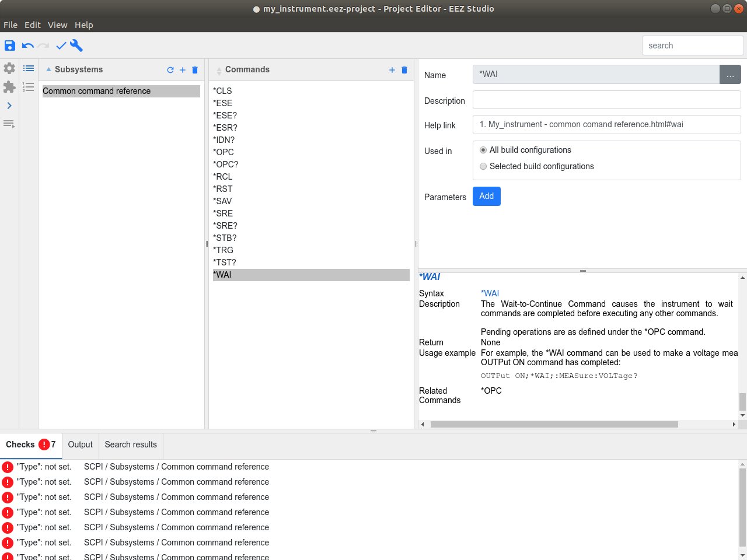Viewport: 747px width, 560px height.
Task: Click the Help link input field
Action: (x=607, y=124)
